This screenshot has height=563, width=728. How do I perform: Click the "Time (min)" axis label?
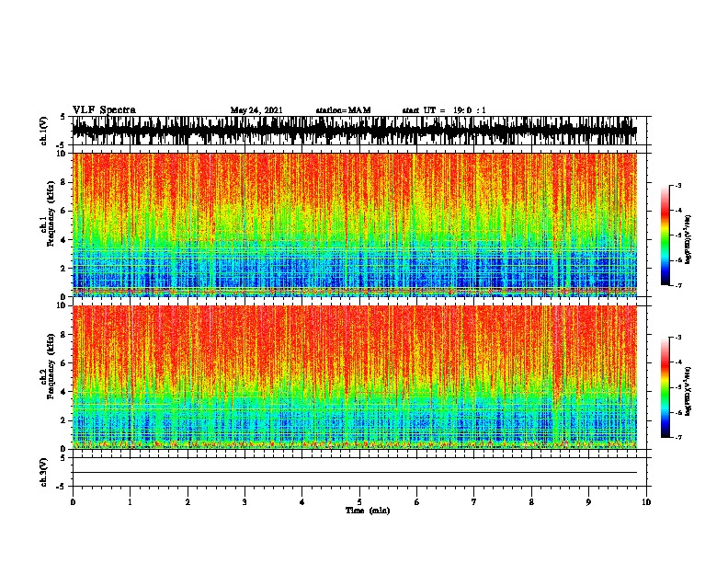click(x=368, y=511)
